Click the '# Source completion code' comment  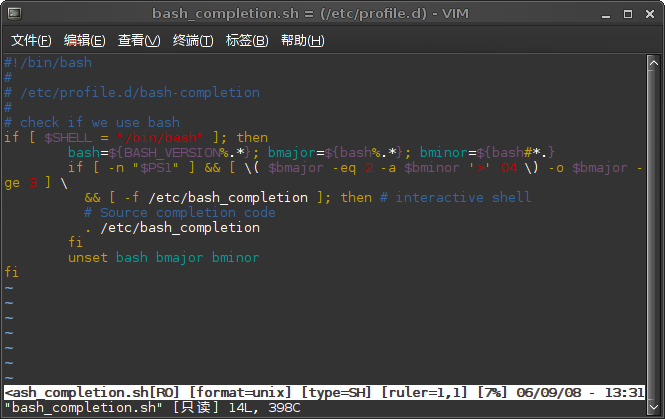[x=180, y=212]
